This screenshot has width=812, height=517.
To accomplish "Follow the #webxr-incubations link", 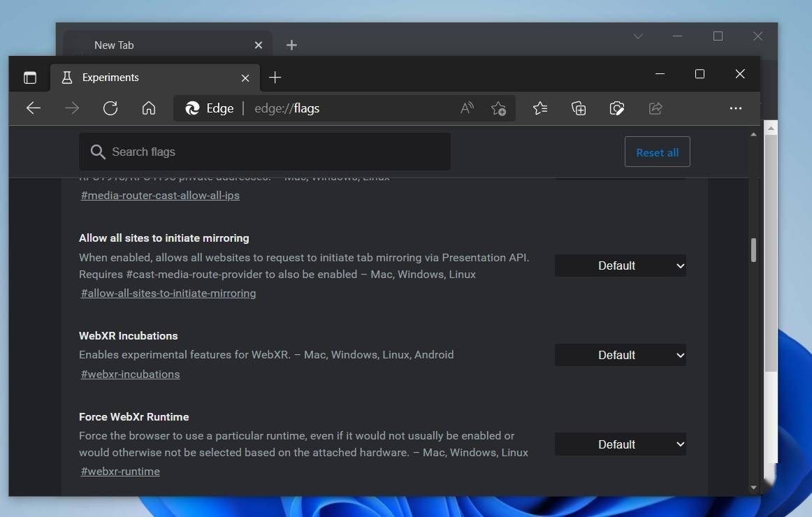I will (x=130, y=374).
